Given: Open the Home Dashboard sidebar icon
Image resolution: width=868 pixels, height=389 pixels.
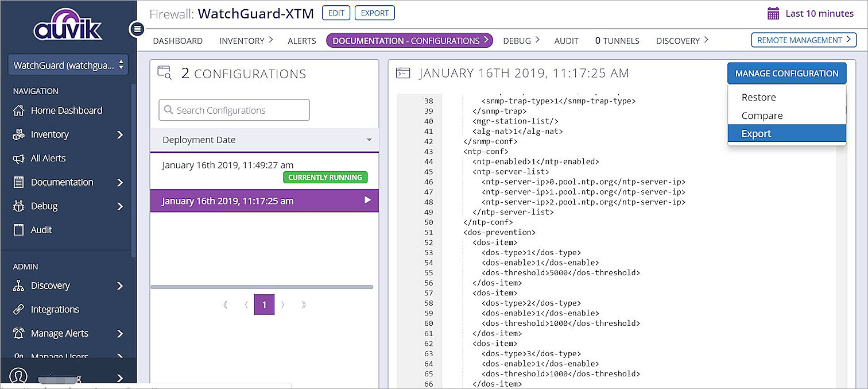Looking at the screenshot, I should coord(19,110).
